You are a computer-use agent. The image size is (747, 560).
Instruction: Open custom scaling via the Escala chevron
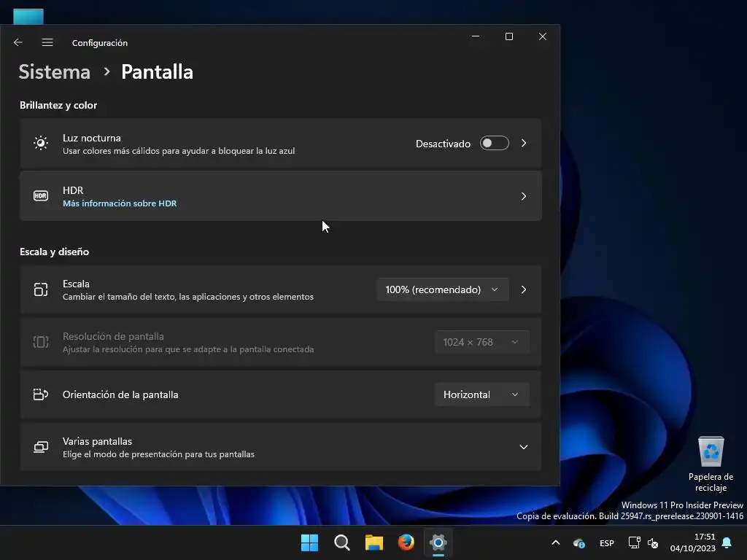tap(524, 289)
